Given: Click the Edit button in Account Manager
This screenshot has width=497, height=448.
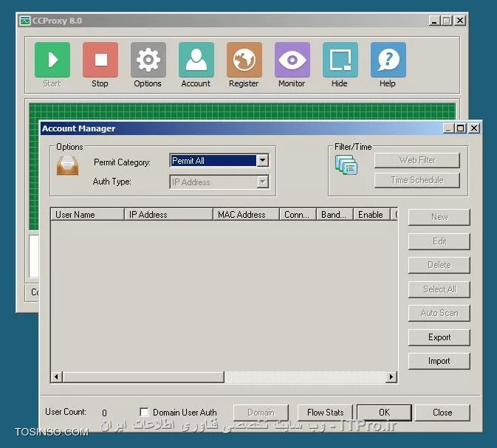Looking at the screenshot, I should (439, 241).
